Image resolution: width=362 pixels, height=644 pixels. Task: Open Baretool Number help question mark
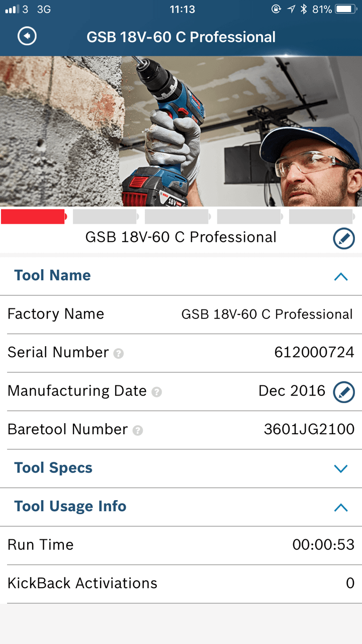(138, 431)
